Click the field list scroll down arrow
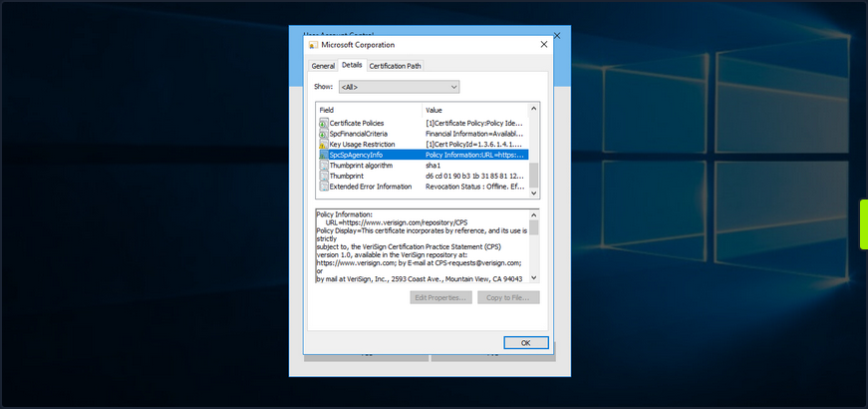 533,193
